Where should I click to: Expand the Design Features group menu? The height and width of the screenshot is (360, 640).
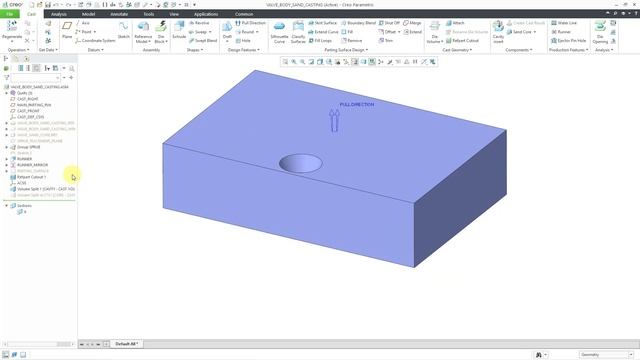tap(244, 50)
